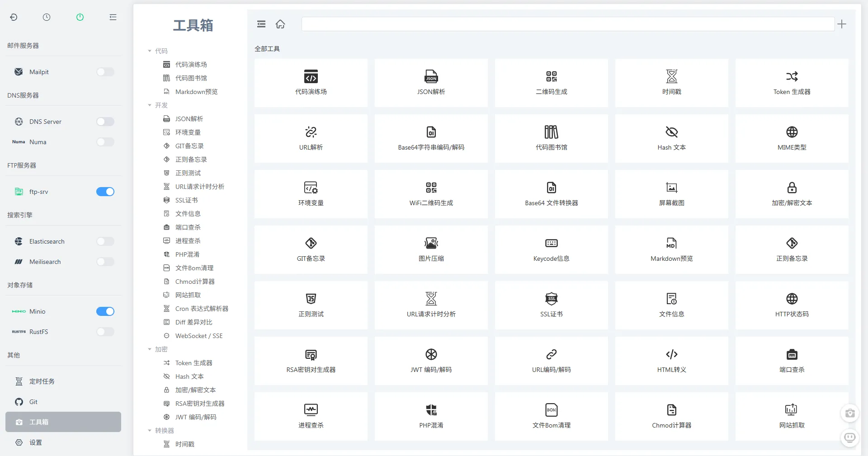The height and width of the screenshot is (456, 868).
Task: Select GIT备忘录 in tool tree
Action: 189,146
